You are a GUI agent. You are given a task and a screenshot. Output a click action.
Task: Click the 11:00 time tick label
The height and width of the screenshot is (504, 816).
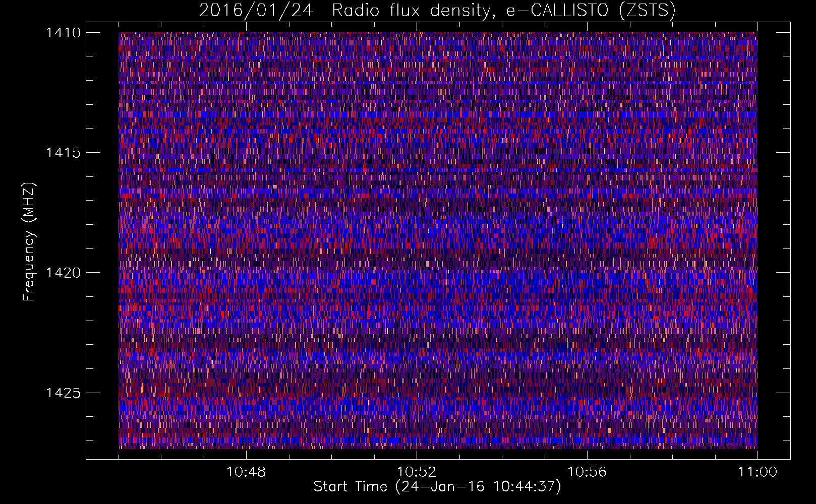tap(757, 472)
